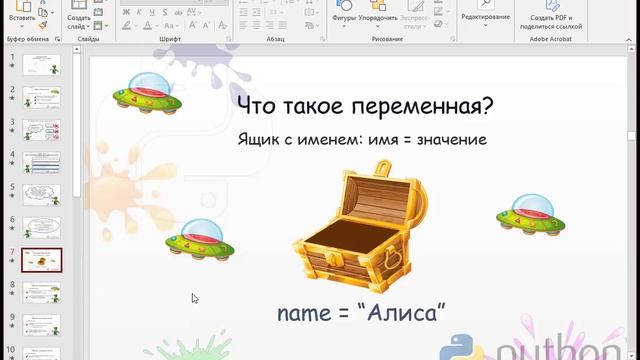The height and width of the screenshot is (360, 640).
Task: Click the Вставить paste button
Action: [x=22, y=15]
